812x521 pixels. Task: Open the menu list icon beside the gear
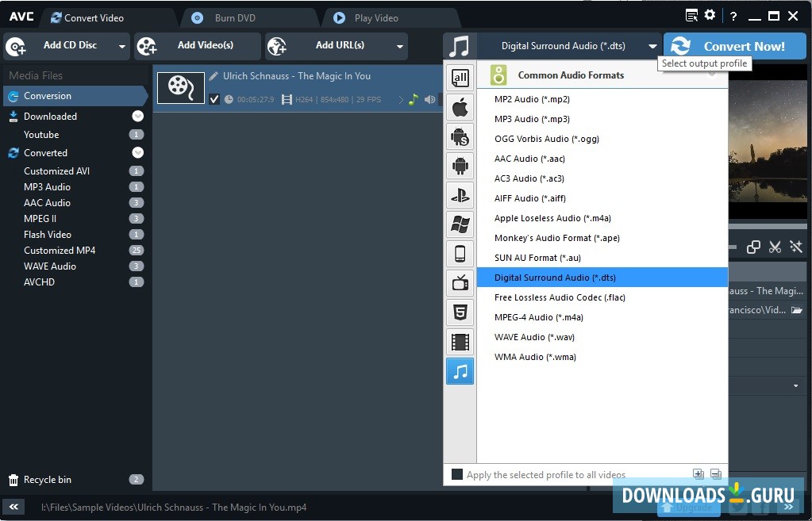pyautogui.click(x=691, y=16)
